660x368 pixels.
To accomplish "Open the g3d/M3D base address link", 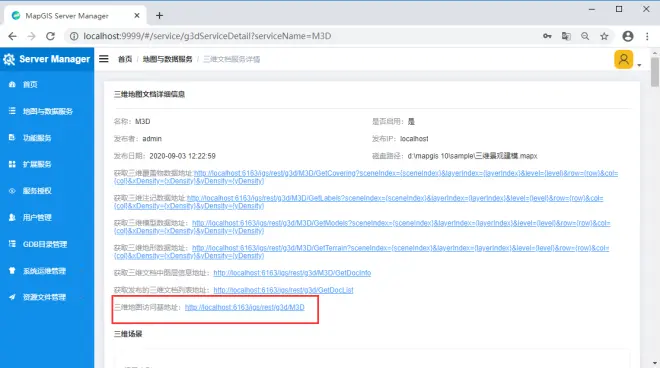I will (x=245, y=307).
